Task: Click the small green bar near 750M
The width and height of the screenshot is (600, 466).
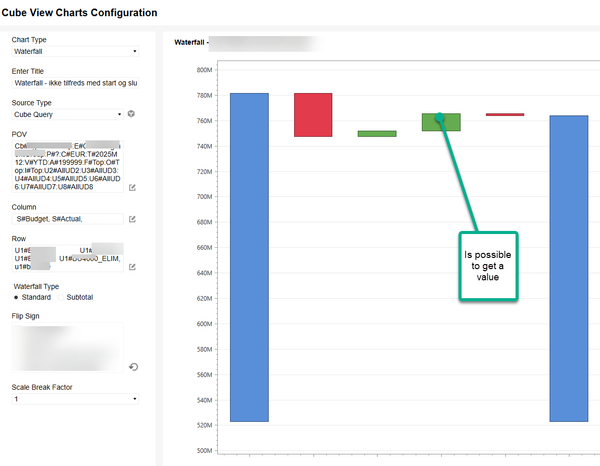Action: coord(377,133)
